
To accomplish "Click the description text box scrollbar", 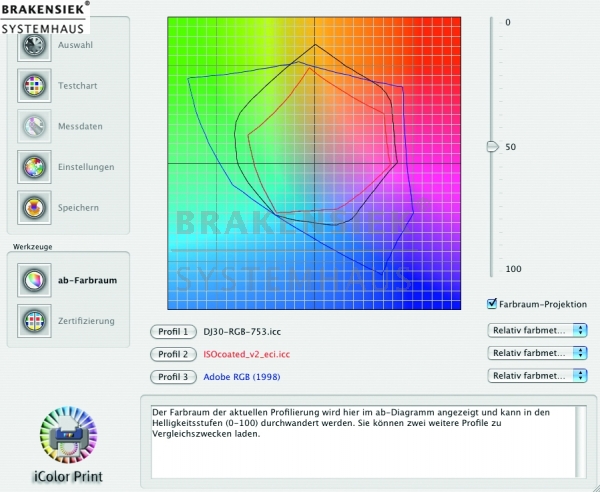I will [x=581, y=442].
